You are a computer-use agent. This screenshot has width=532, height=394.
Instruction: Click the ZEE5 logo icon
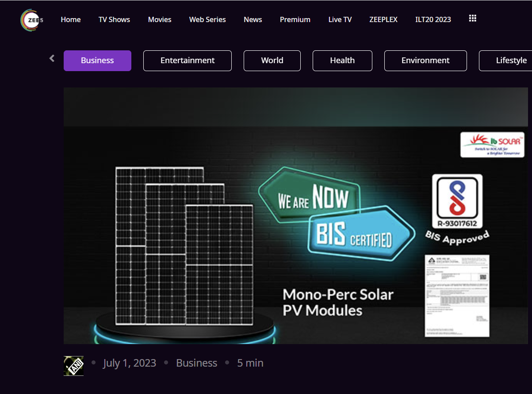[x=32, y=20]
